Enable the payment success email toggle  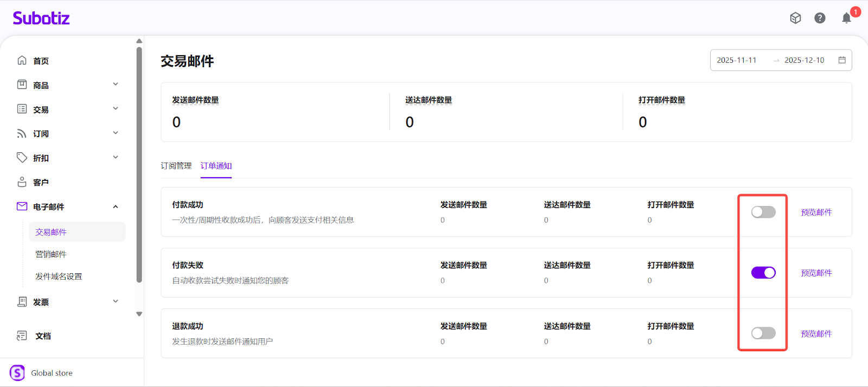(x=763, y=212)
